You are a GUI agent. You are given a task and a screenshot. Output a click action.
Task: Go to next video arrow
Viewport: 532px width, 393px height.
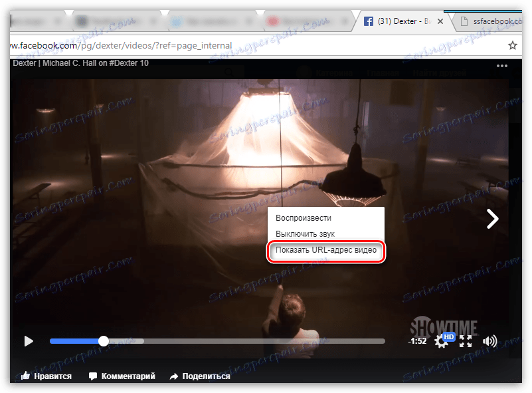(x=493, y=219)
